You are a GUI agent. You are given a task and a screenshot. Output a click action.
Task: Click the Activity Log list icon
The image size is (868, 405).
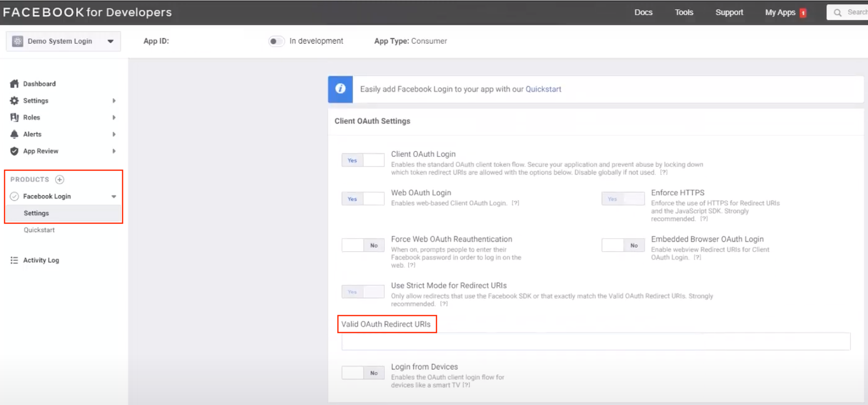[x=14, y=260]
